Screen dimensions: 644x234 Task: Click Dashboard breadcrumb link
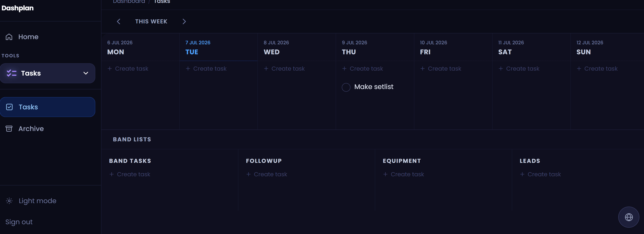(x=129, y=2)
